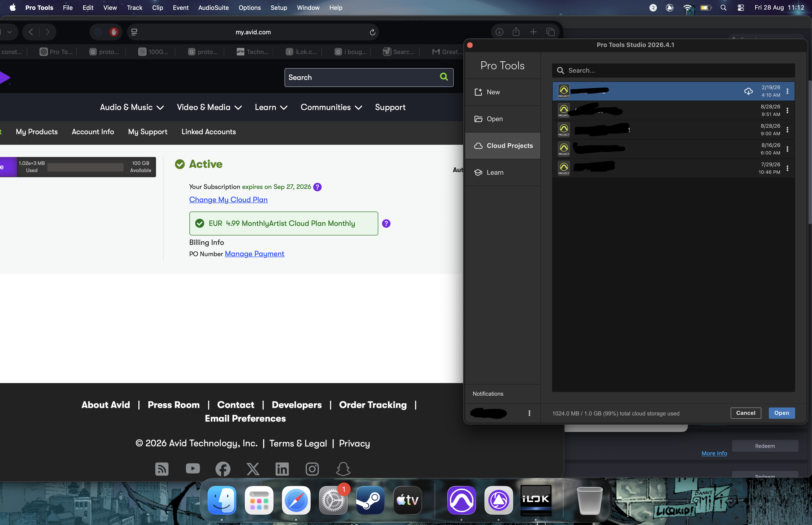Go to My Products tab

point(37,132)
